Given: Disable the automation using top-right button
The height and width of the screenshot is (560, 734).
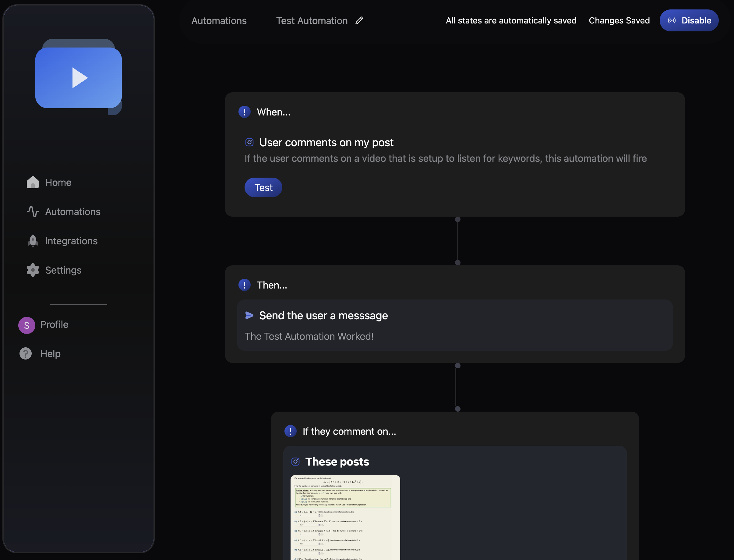Looking at the screenshot, I should pos(689,21).
